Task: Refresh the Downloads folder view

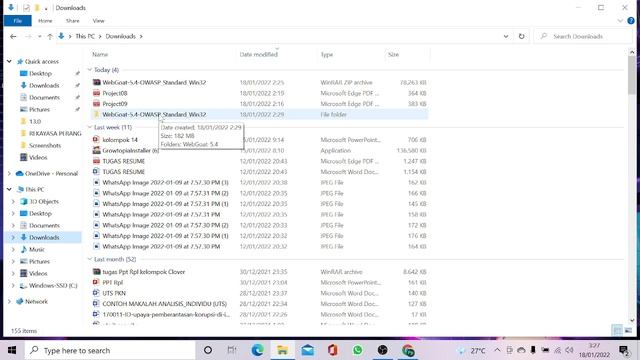Action: point(521,36)
